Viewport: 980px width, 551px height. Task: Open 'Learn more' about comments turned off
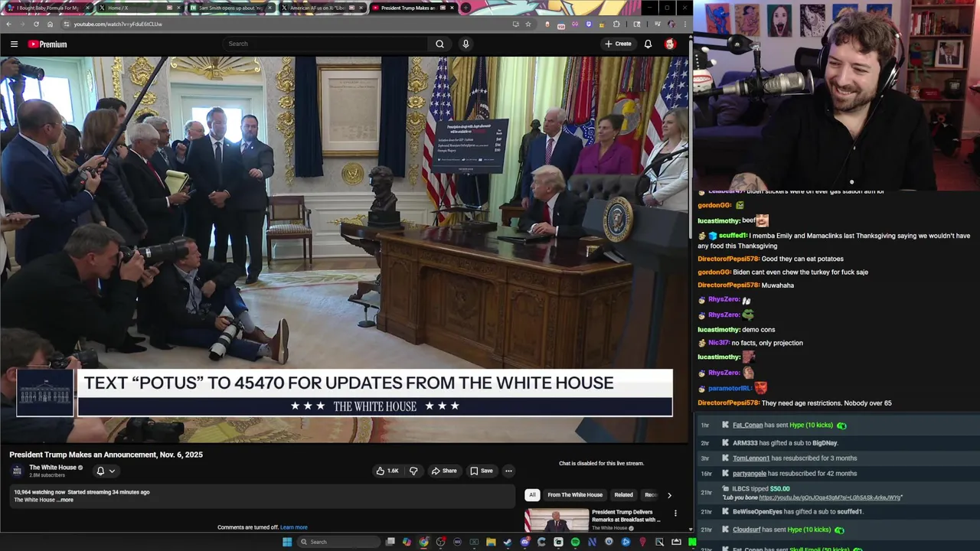[294, 527]
